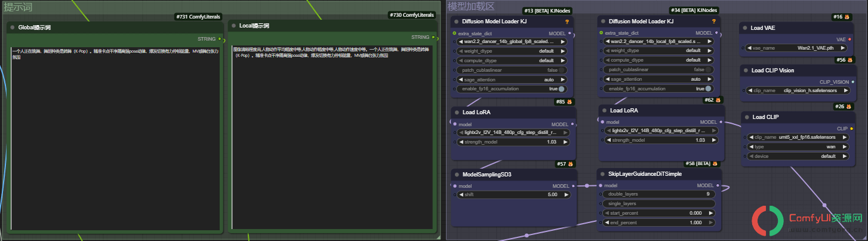Decrease strength_model on Load LoRA #62

coord(610,140)
